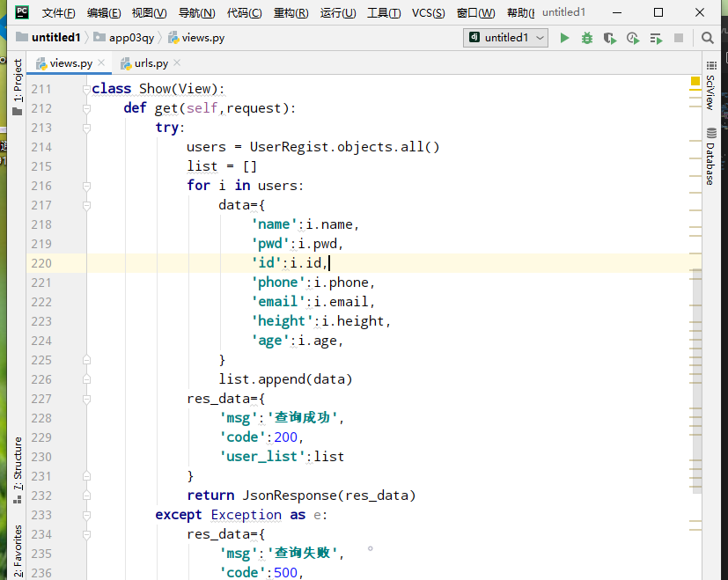Click the profiler run icon

[x=632, y=38]
